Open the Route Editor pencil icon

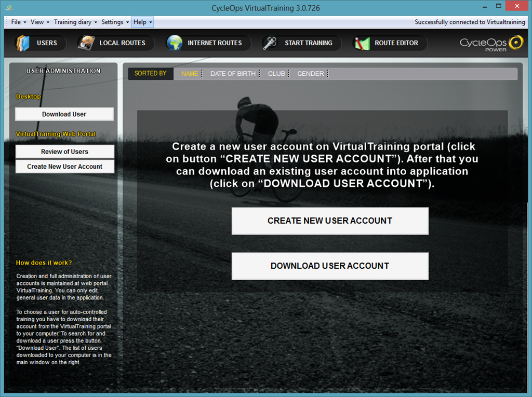pyautogui.click(x=362, y=44)
